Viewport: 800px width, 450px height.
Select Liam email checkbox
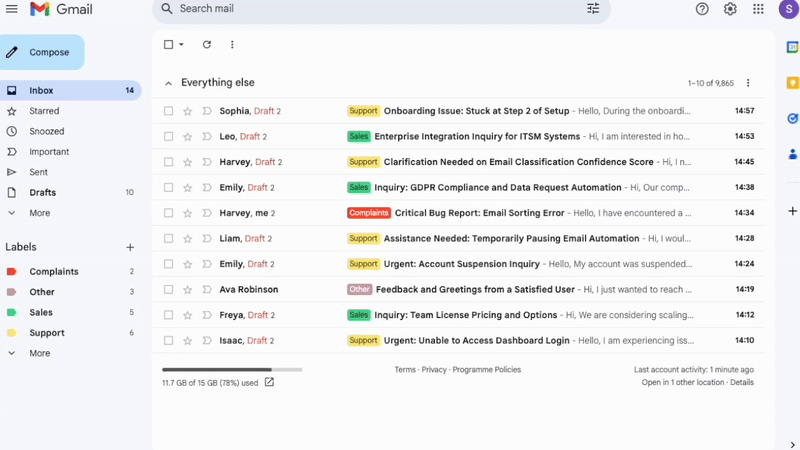(x=168, y=238)
